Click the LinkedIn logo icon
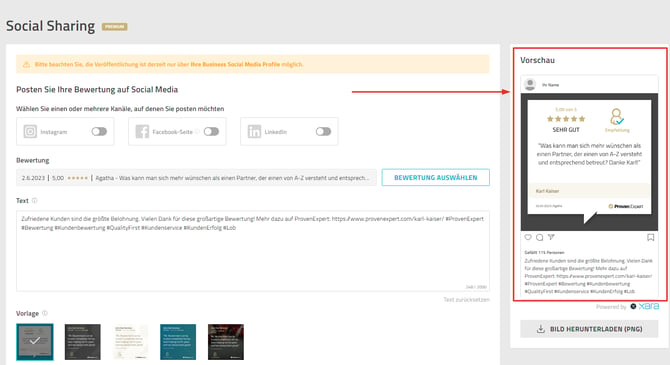Viewport: 670px width, 365px height. click(254, 132)
